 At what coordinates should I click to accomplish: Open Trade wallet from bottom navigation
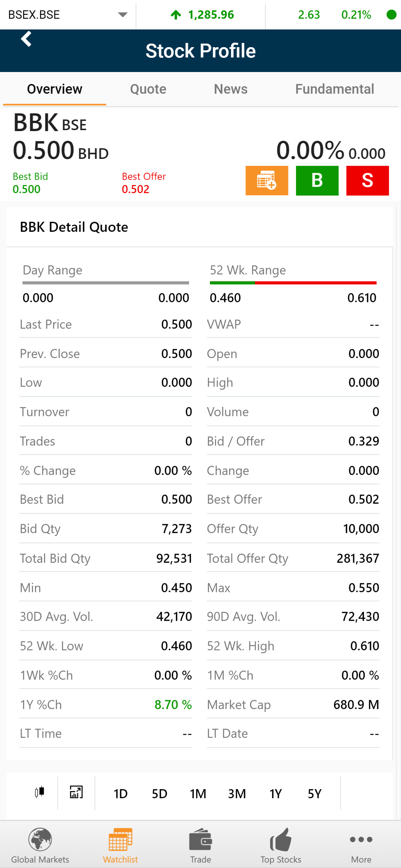pos(200,845)
